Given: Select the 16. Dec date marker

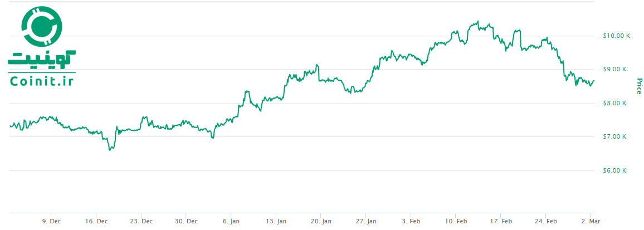Looking at the screenshot, I should (96, 221).
